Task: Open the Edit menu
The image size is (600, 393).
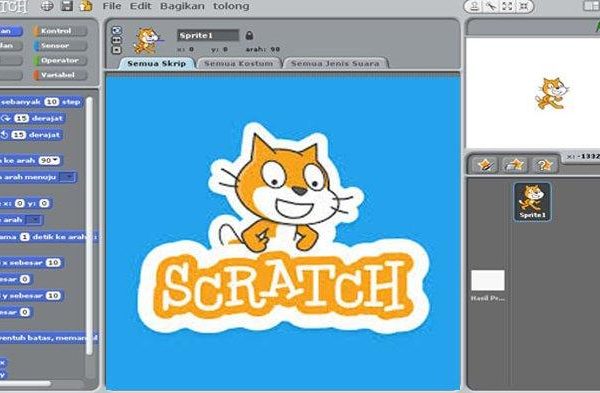Action: pyautogui.click(x=140, y=6)
